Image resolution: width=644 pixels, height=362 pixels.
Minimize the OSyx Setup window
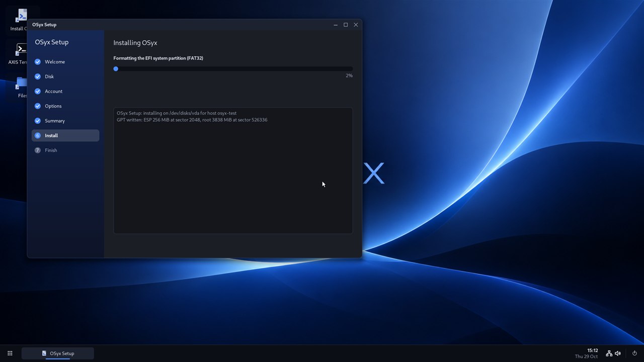click(x=336, y=25)
